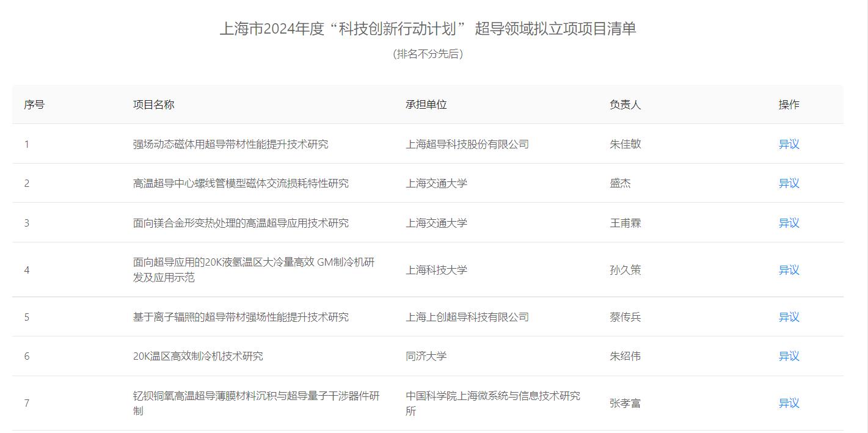Screen dimensions: 868x433
Task: Click the name 王甫霖
Action: [x=625, y=223]
